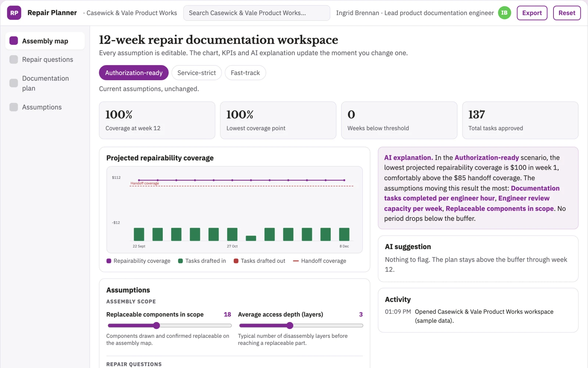Select the Authorization-ready scenario
This screenshot has height=368, width=588.
134,73
